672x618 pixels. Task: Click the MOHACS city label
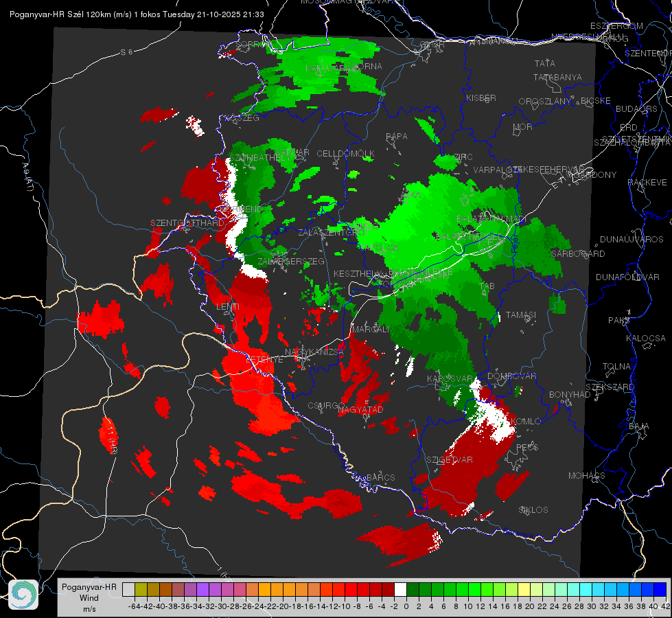click(x=587, y=476)
